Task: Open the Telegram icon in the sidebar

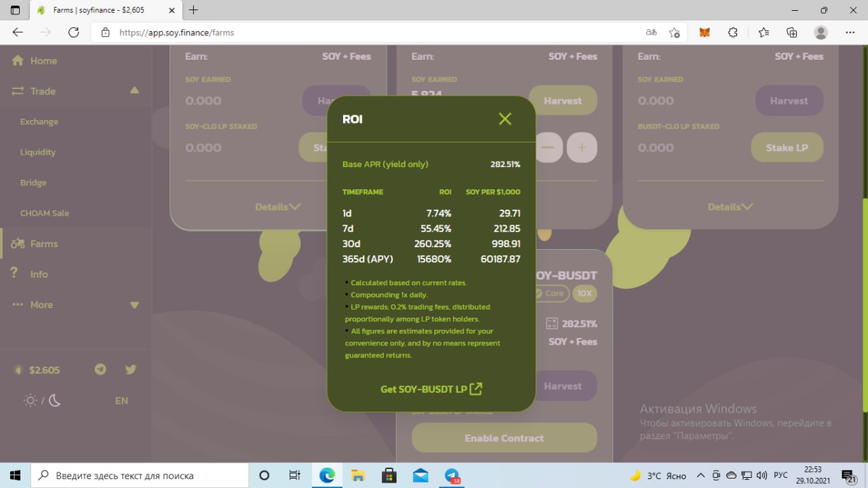Action: click(100, 369)
